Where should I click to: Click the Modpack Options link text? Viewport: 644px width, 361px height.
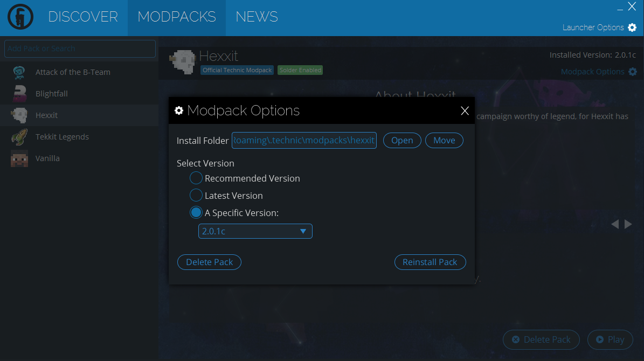pos(593,72)
